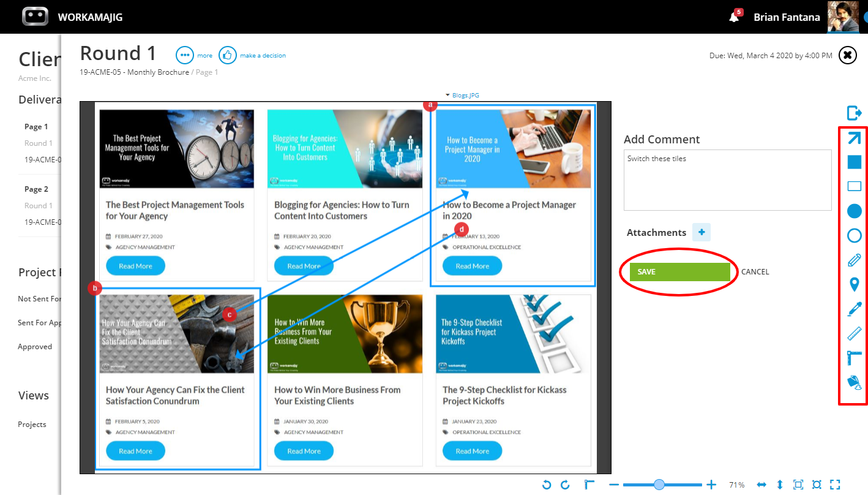The width and height of the screenshot is (868, 495).
Task: Click the zoom level slider
Action: (659, 485)
